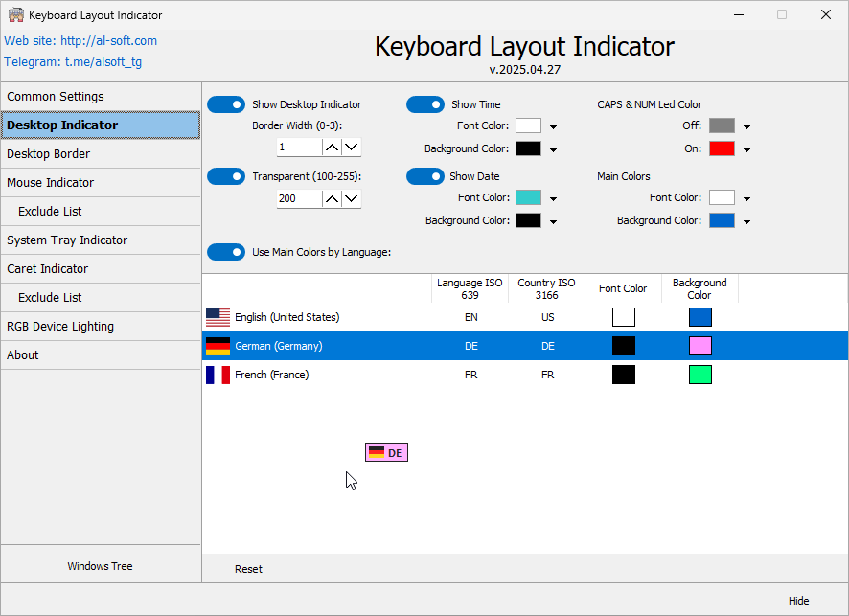Click the Windows Tree button
Viewport: 849px width, 616px height.
101,565
